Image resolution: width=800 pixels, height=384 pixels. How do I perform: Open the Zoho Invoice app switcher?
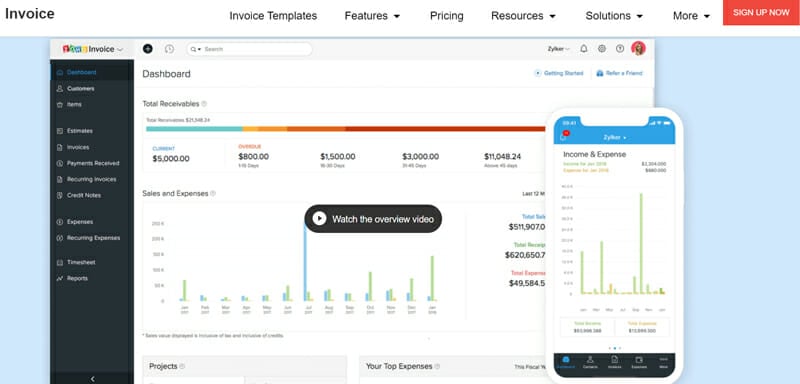pyautogui.click(x=92, y=49)
